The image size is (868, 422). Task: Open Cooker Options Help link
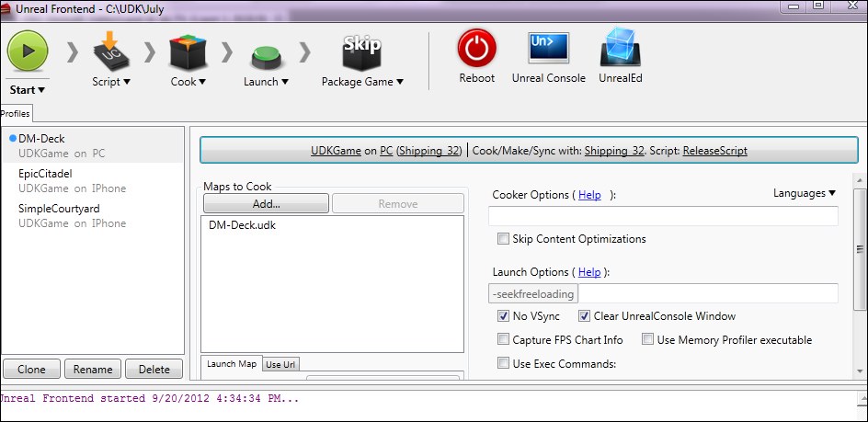589,195
